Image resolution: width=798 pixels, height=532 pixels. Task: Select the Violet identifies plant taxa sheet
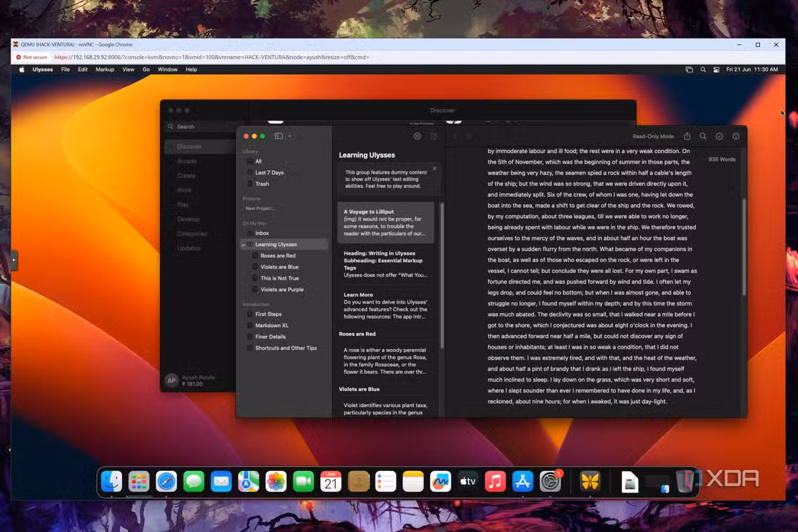pos(386,408)
